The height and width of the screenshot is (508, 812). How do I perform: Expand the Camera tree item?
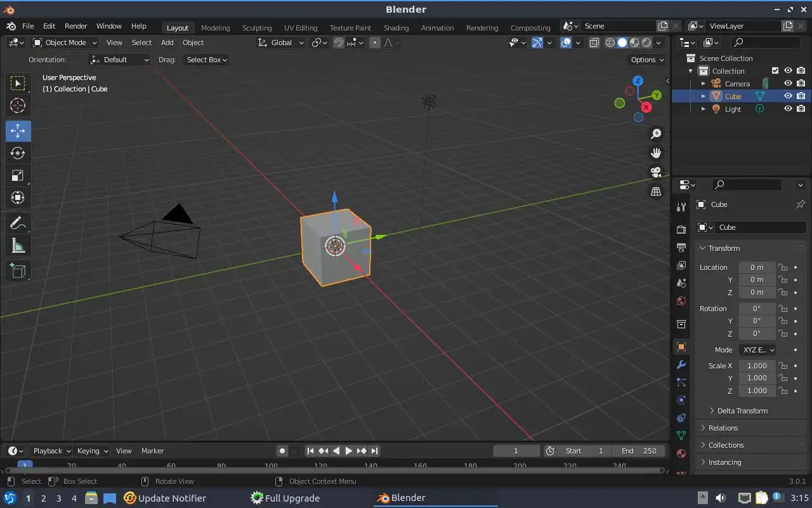coord(704,83)
